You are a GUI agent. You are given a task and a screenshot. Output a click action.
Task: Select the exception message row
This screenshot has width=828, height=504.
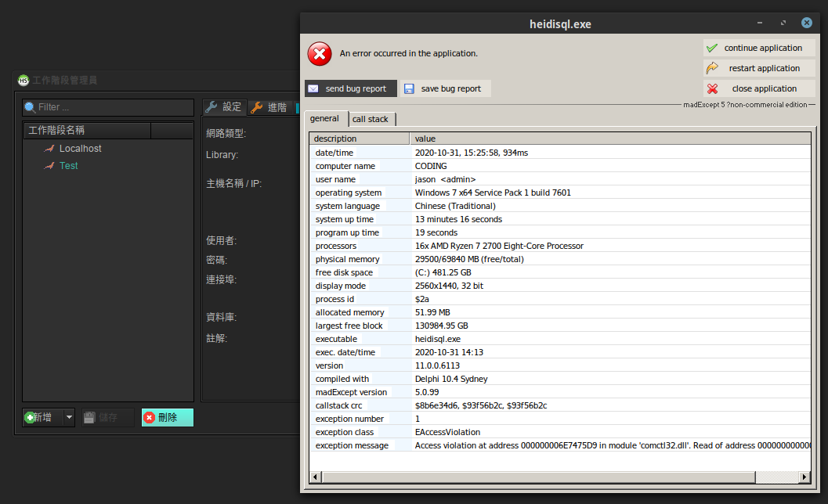coord(560,445)
